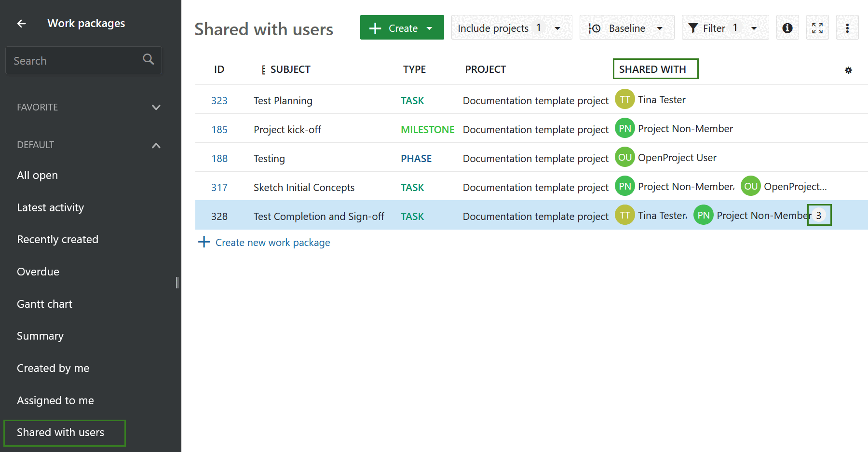Click inside the Search field
The width and height of the screenshot is (868, 452).
tap(72, 60)
